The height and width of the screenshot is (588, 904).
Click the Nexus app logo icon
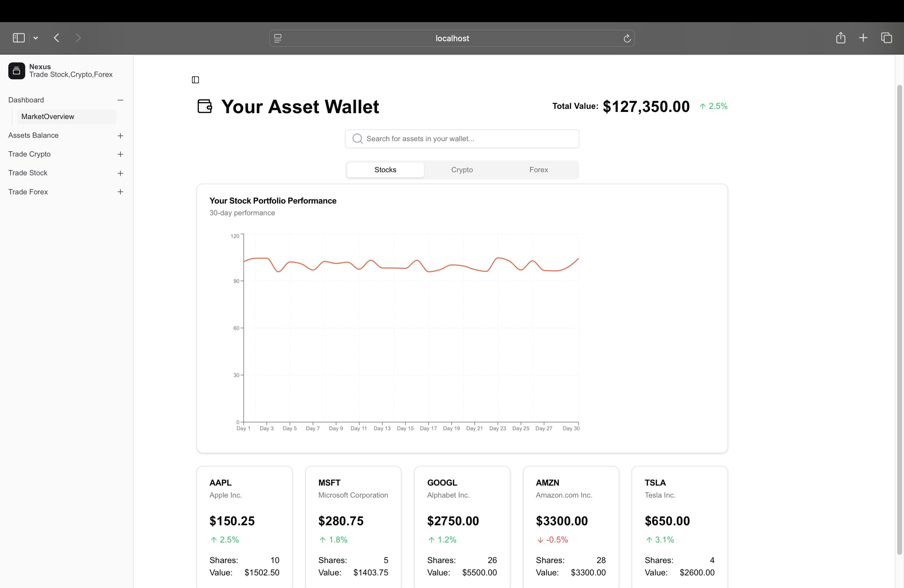click(17, 71)
